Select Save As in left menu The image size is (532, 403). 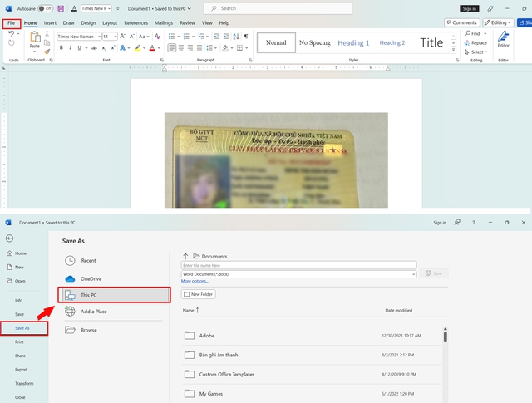(24, 328)
